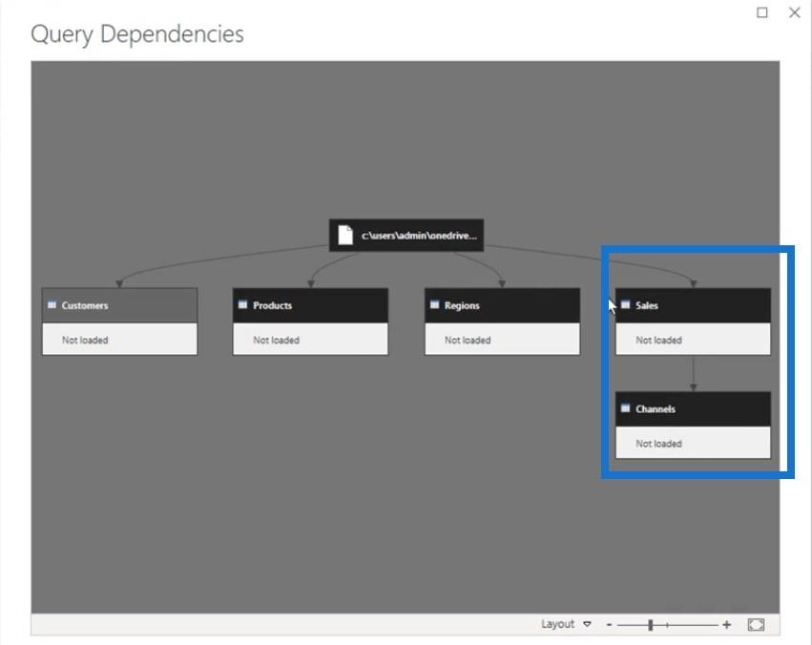Click the table icon next to Sales
The image size is (812, 645).
(626, 305)
